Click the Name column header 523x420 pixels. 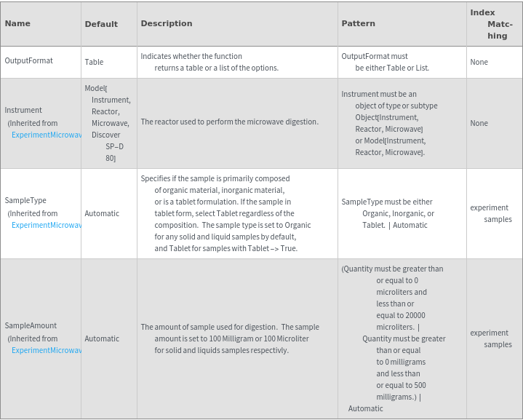[x=18, y=23]
